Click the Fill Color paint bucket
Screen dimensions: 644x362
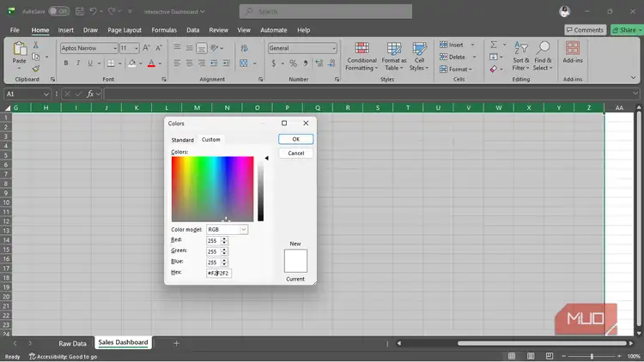(132, 63)
